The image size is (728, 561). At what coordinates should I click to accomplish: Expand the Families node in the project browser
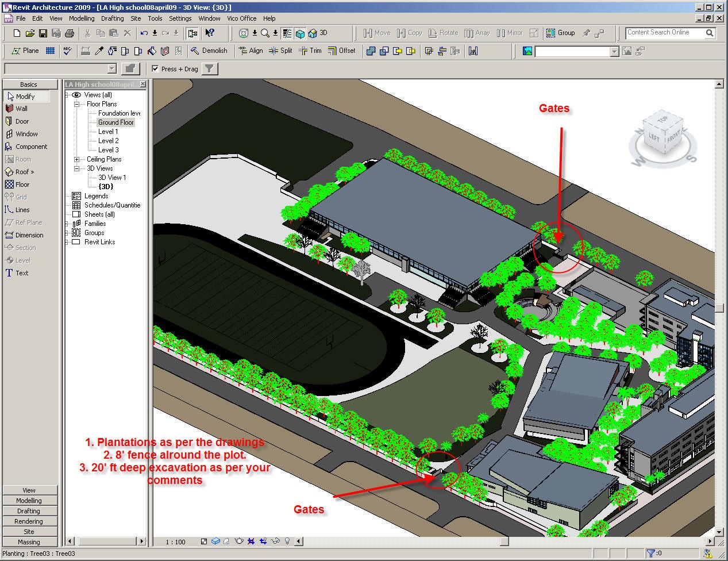(x=67, y=224)
